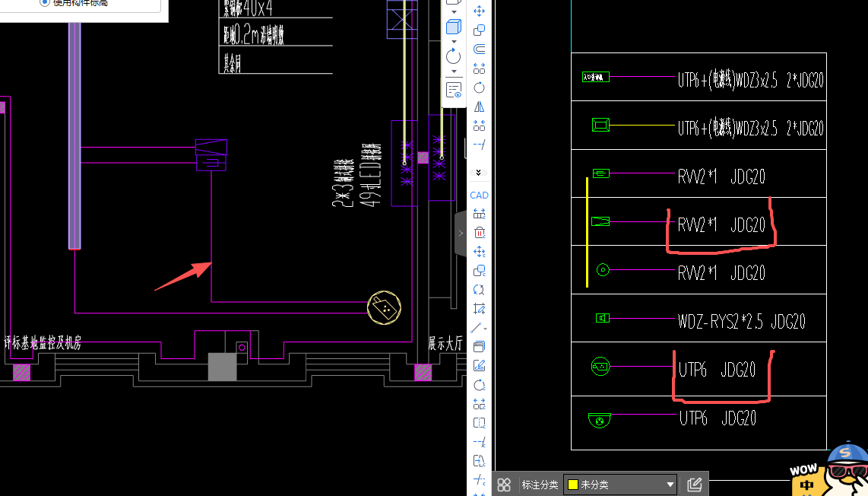The image size is (868, 496).
Task: Click the four-squares grid icon beside 标注分类
Action: 504,485
